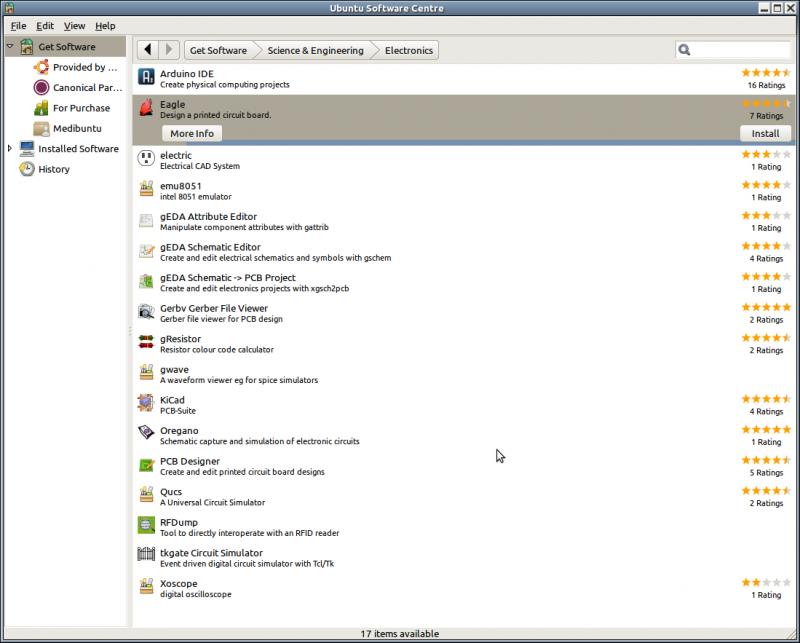Go to Science & Engineering breadcrumb
This screenshot has width=800, height=643.
(315, 50)
